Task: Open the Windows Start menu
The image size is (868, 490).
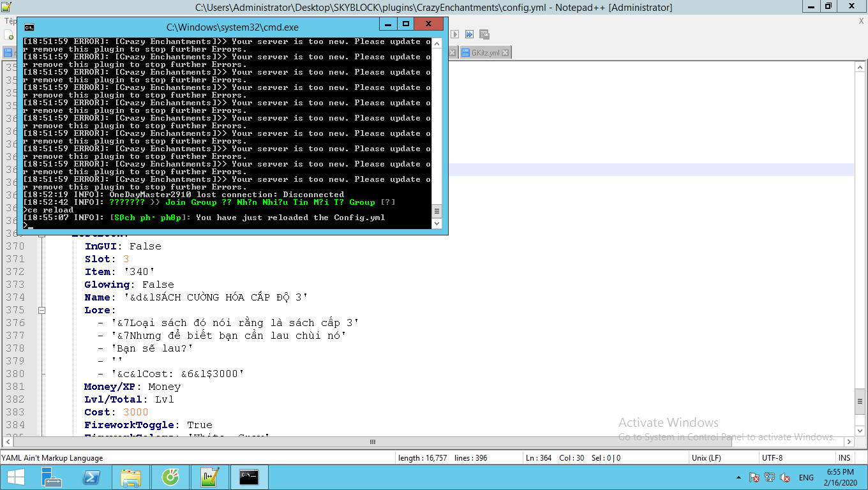Action: (x=15, y=477)
